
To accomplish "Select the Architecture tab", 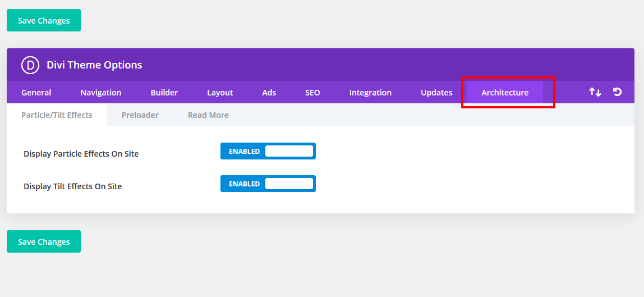I will (505, 93).
